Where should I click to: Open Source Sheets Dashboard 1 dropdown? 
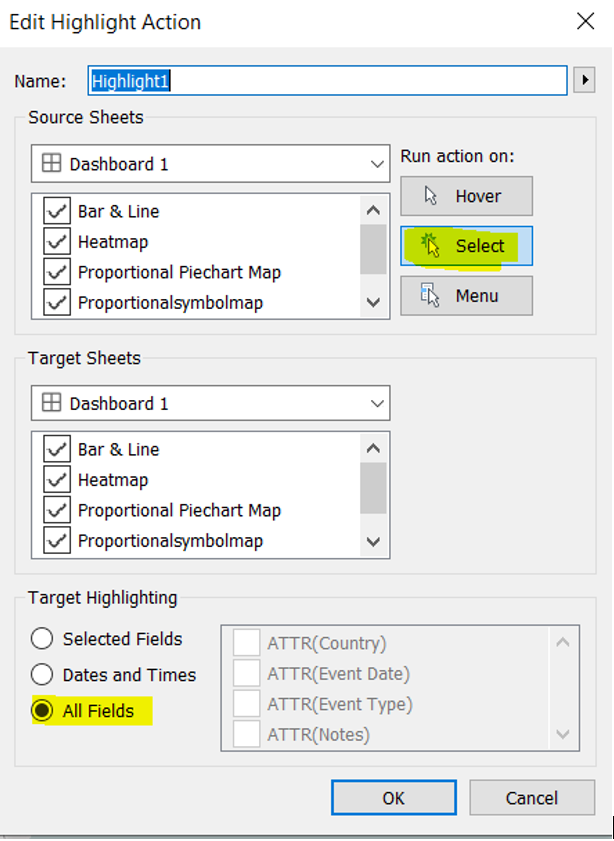[x=210, y=164]
